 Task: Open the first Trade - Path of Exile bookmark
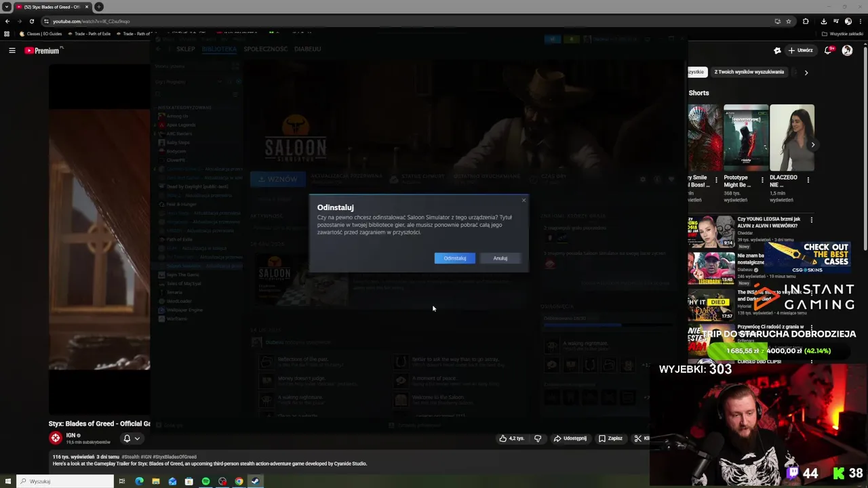[x=88, y=33]
